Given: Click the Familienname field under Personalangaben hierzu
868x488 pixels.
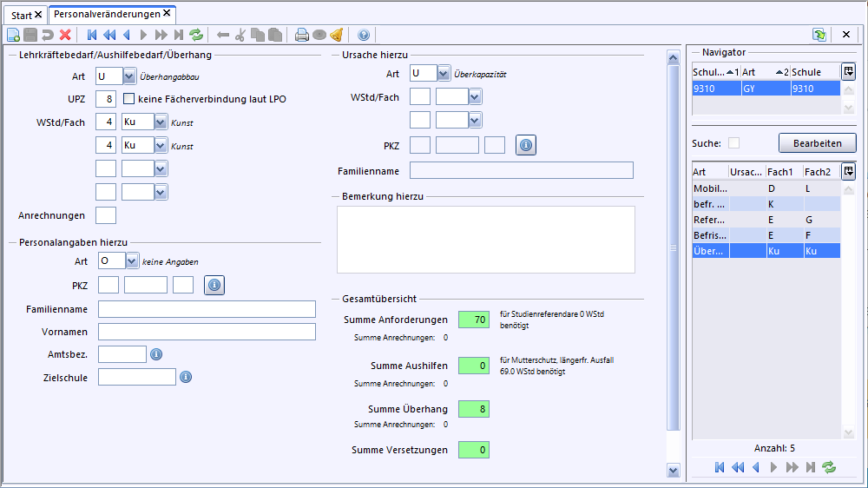Looking at the screenshot, I should pyautogui.click(x=207, y=309).
